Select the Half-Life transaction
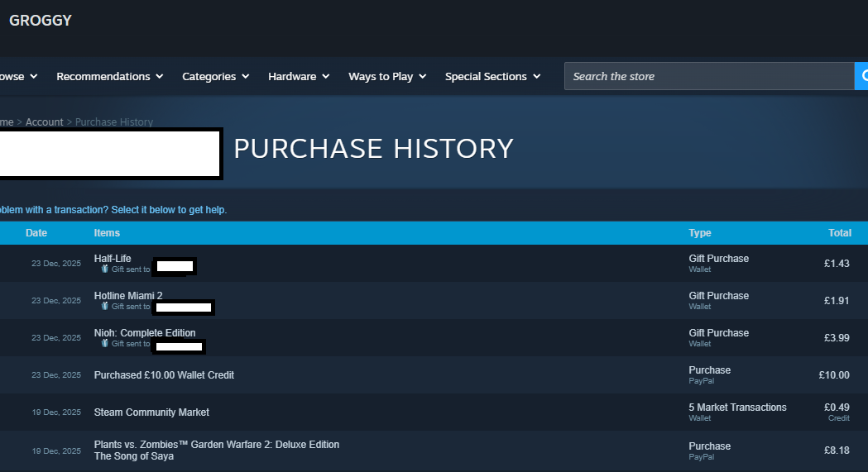Viewport: 868px width, 472px height. [434, 264]
